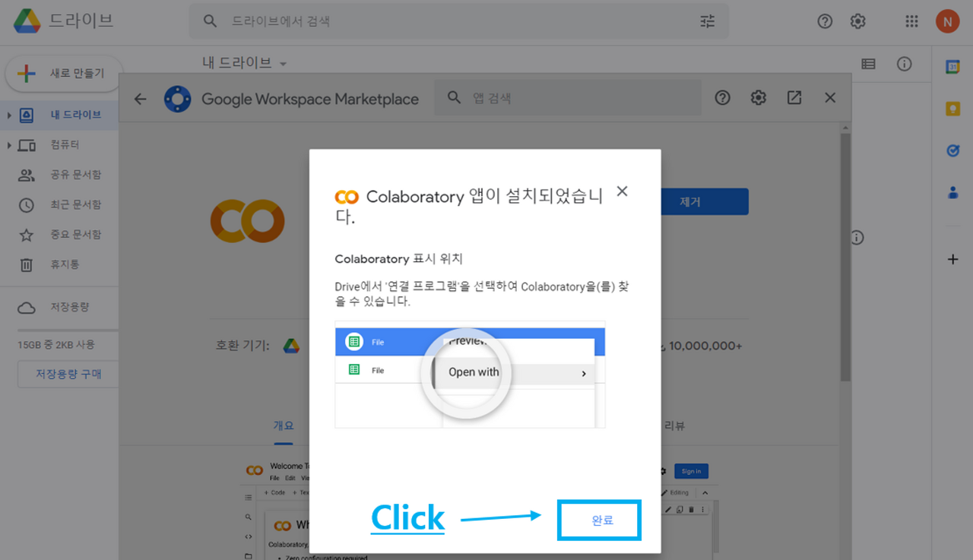Show details info icon in Drive toolbar

point(904,64)
